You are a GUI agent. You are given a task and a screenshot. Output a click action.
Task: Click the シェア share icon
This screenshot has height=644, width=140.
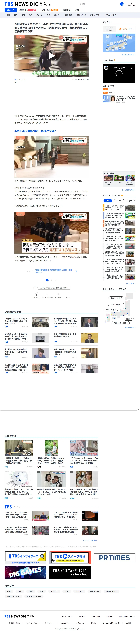pyautogui.click(x=68, y=294)
